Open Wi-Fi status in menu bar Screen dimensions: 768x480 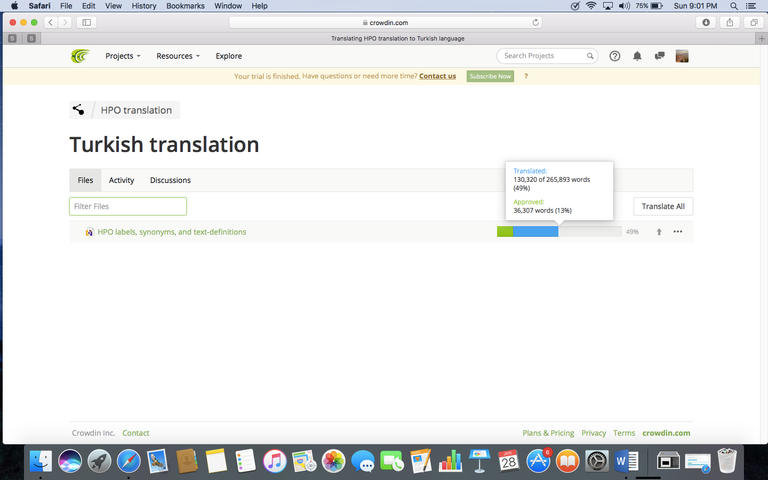[x=591, y=6]
